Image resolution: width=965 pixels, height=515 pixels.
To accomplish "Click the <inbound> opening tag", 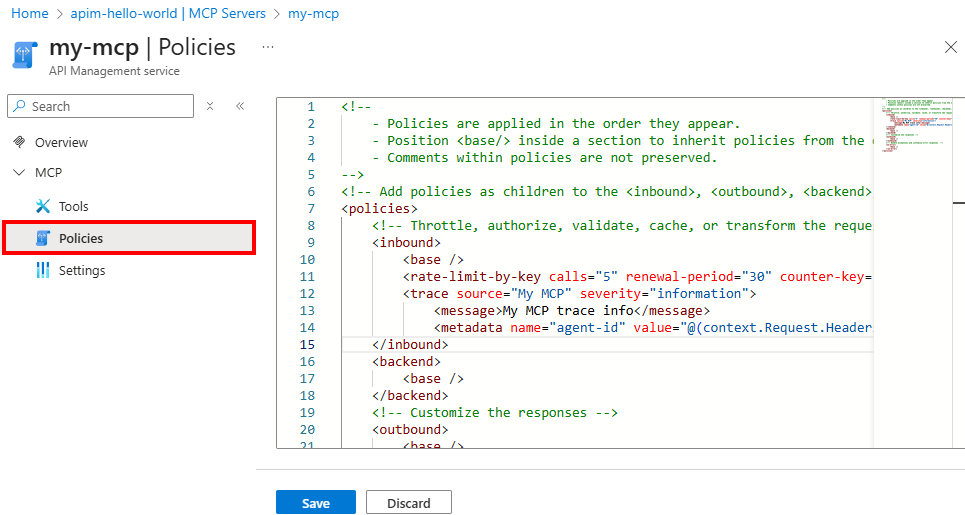I will click(x=406, y=242).
